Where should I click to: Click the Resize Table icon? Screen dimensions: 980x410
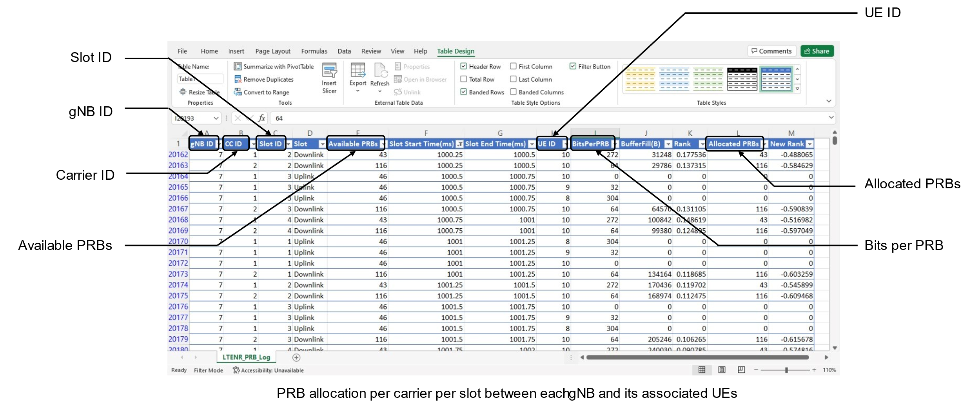click(x=183, y=92)
